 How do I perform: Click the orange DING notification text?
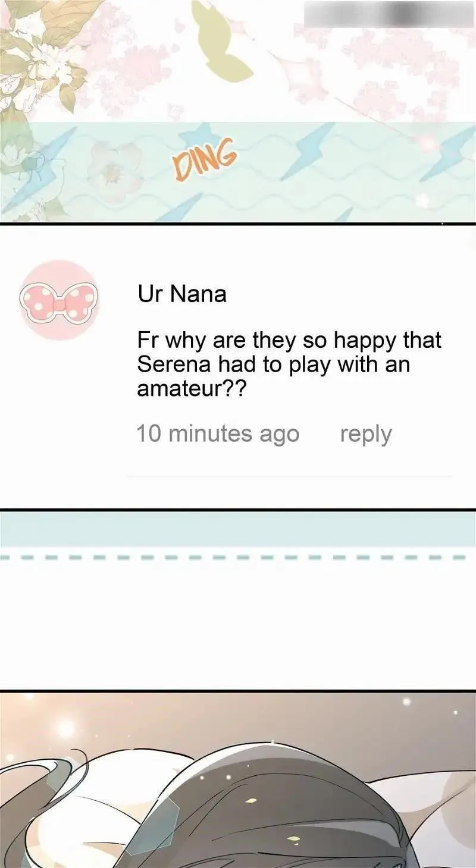[205, 161]
